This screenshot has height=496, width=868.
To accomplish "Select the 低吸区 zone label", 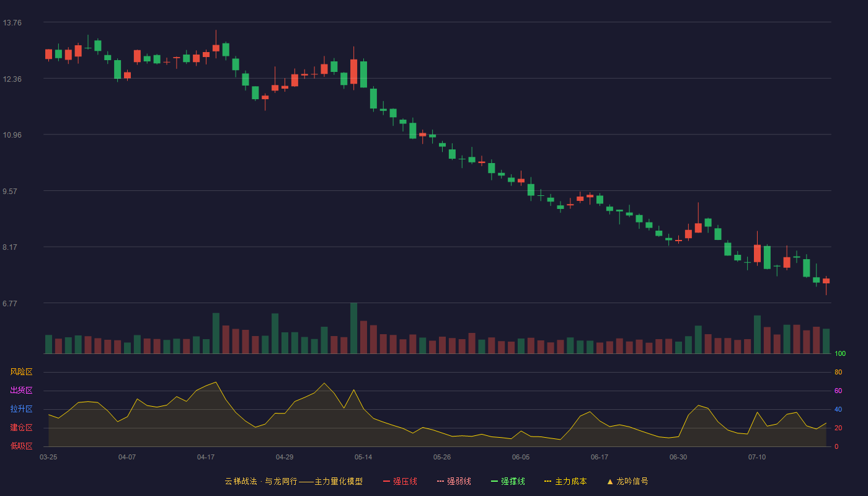I will (21, 446).
